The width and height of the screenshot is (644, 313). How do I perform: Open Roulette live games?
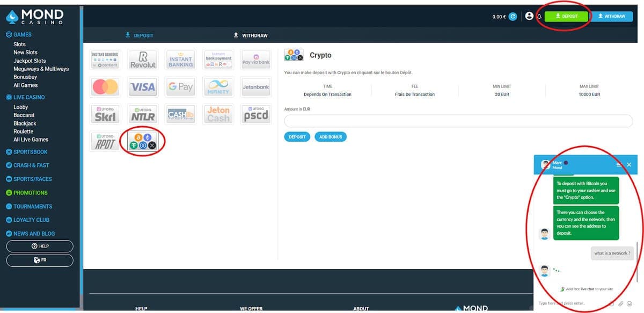[x=23, y=132]
